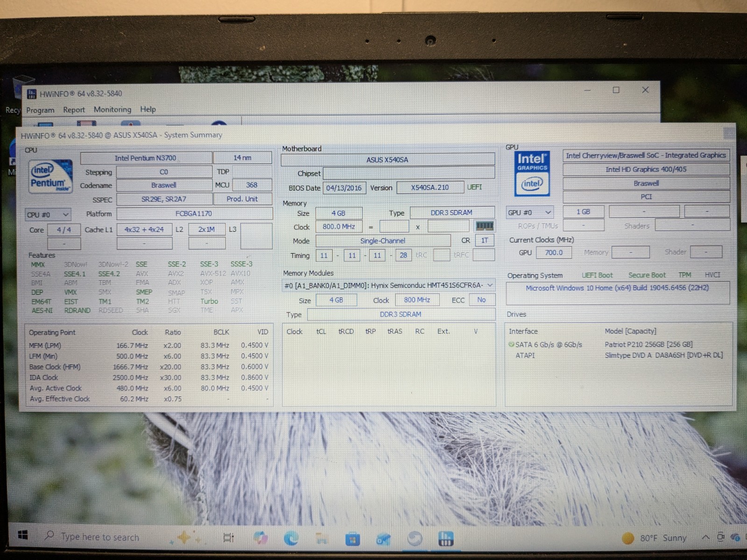Open Task View from the taskbar
This screenshot has width=747, height=560.
coord(228,538)
